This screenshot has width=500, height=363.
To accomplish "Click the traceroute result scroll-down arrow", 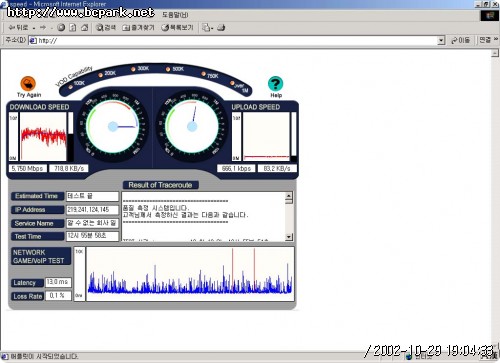I will [289, 237].
